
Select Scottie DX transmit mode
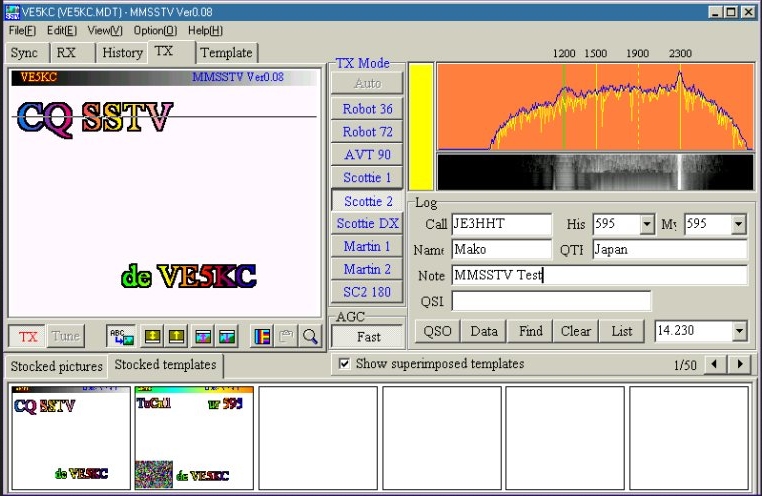[367, 223]
